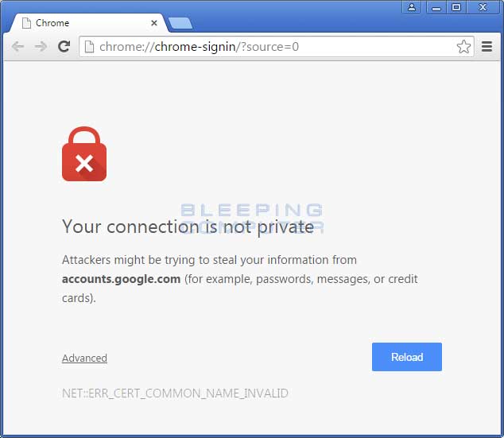The width and height of the screenshot is (504, 438).
Task: Open the user profile button in title bar
Action: pyautogui.click(x=412, y=7)
